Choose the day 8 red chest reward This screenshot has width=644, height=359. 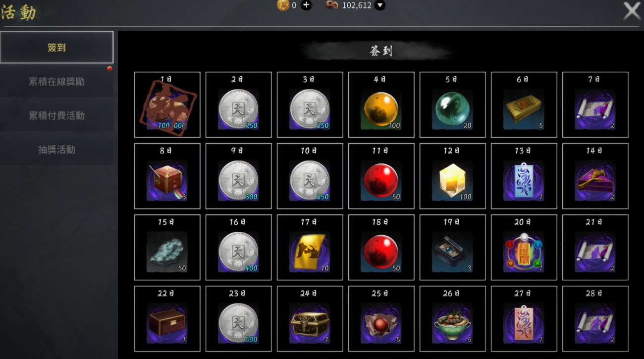pyautogui.click(x=167, y=176)
